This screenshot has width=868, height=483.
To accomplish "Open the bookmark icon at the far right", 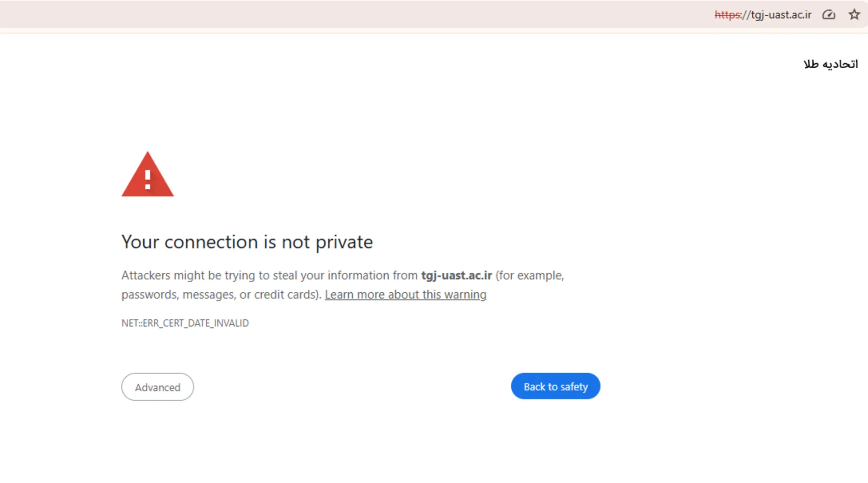I will pyautogui.click(x=854, y=14).
